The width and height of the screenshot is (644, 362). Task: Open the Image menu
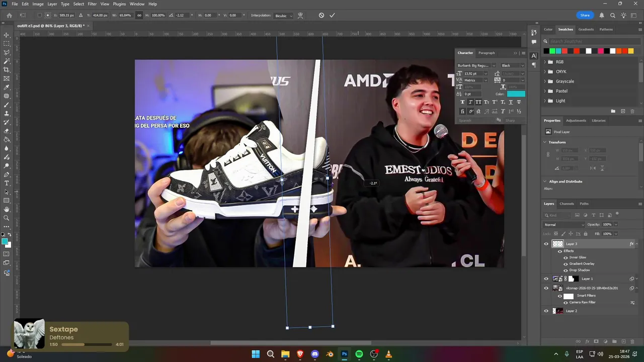point(38,4)
